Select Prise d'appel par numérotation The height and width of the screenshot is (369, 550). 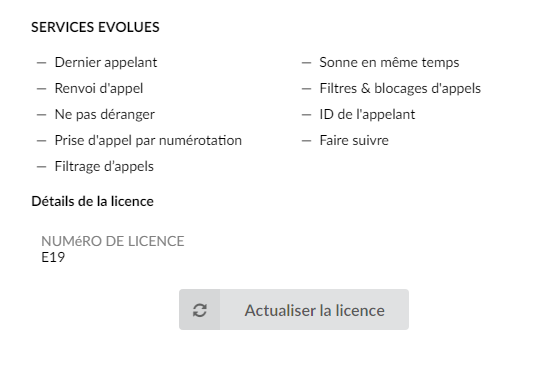[x=148, y=140]
